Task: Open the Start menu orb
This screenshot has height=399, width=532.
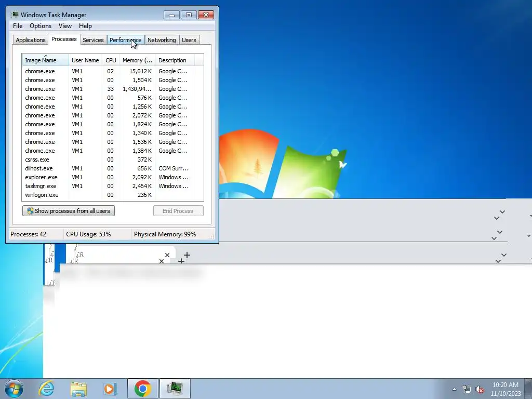Action: 14,389
